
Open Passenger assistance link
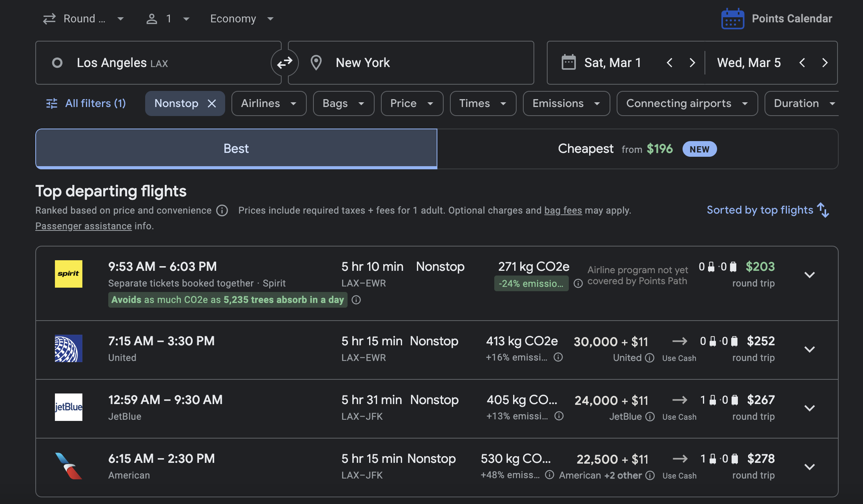pyautogui.click(x=84, y=226)
